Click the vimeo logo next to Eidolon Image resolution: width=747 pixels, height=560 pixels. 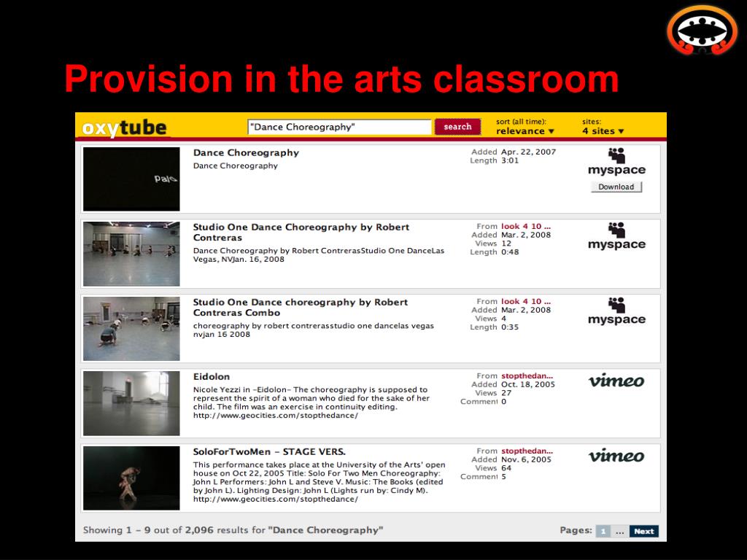click(x=616, y=381)
